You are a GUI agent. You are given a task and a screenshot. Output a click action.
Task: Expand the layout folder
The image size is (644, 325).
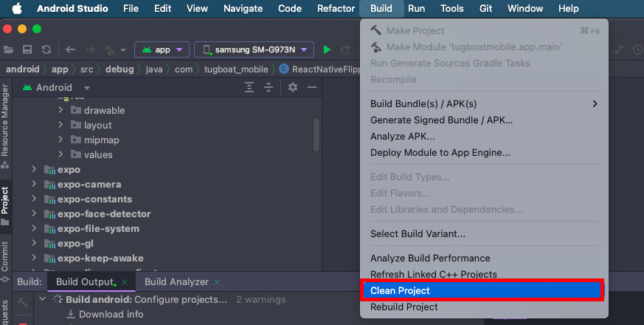pyautogui.click(x=60, y=125)
